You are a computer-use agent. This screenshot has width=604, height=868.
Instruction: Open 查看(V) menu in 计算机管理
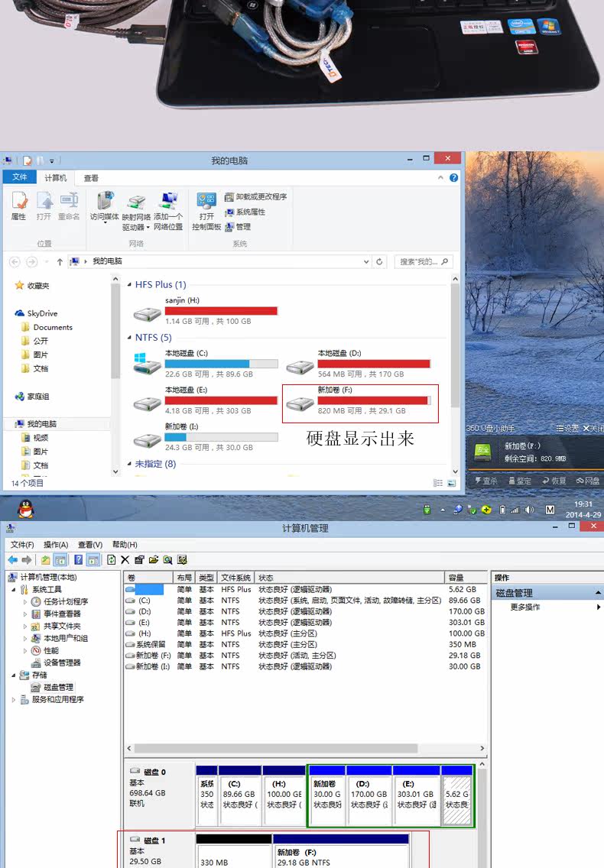point(90,545)
